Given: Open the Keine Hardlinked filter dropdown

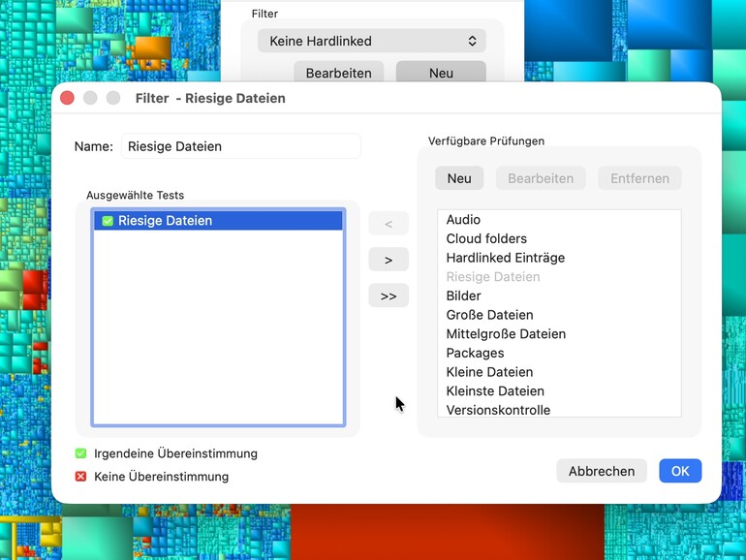Looking at the screenshot, I should coord(372,41).
